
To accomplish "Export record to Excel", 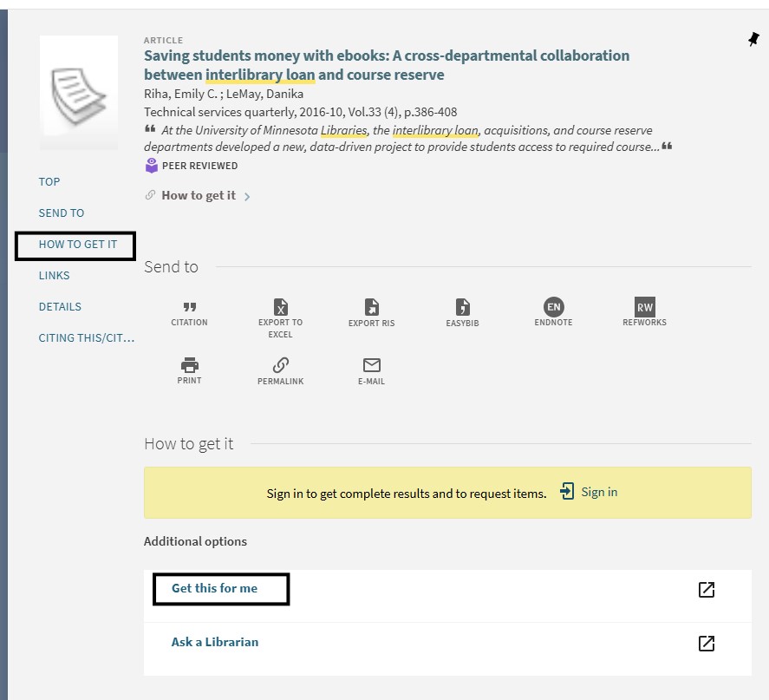I will pos(280,319).
